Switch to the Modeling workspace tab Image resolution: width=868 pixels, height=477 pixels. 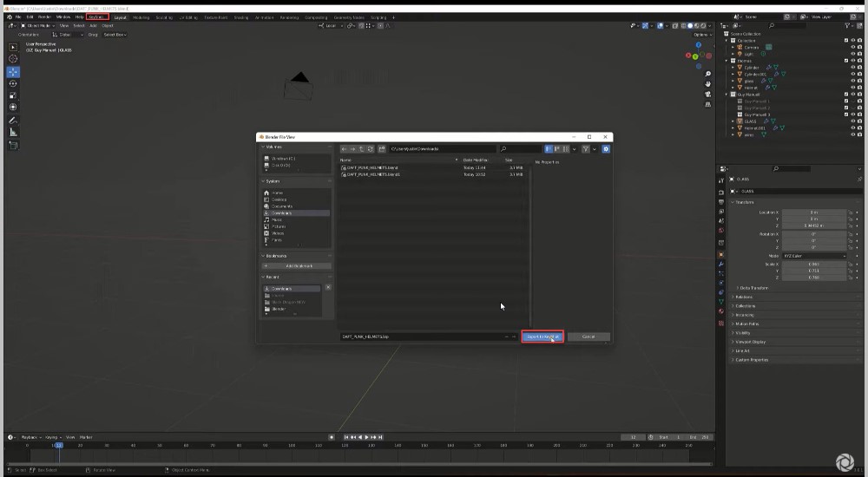(x=141, y=16)
